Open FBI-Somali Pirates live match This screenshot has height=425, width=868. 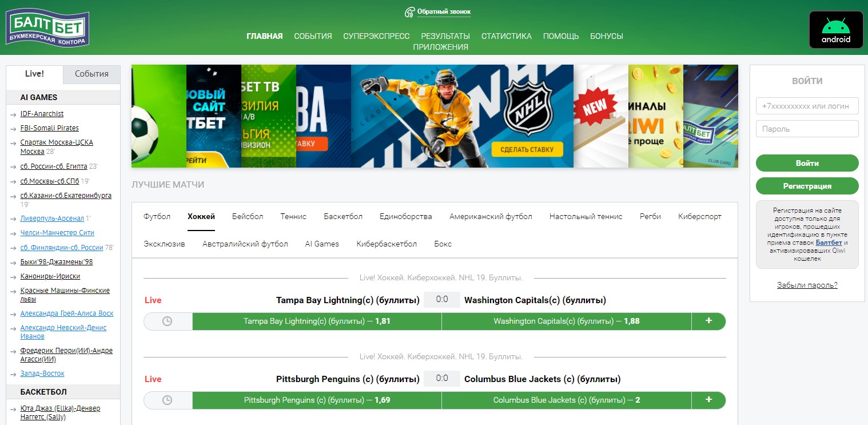[50, 128]
